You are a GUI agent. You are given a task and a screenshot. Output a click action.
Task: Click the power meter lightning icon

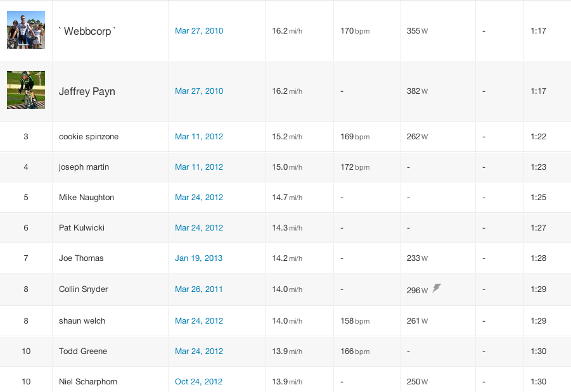coord(437,288)
